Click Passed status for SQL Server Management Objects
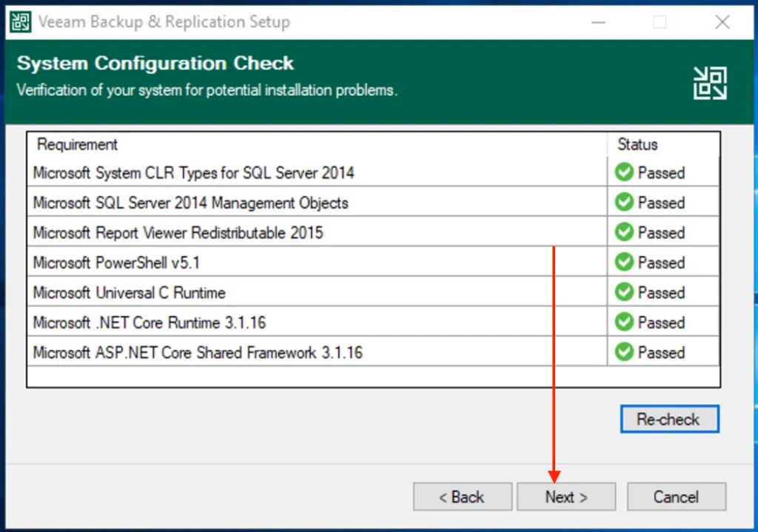 [661, 203]
